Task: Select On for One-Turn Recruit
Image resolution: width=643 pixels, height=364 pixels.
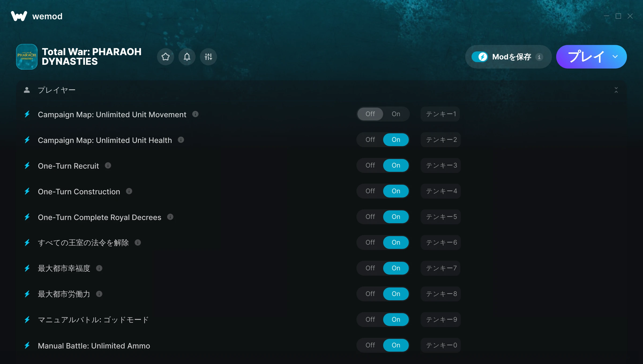Action: (396, 165)
